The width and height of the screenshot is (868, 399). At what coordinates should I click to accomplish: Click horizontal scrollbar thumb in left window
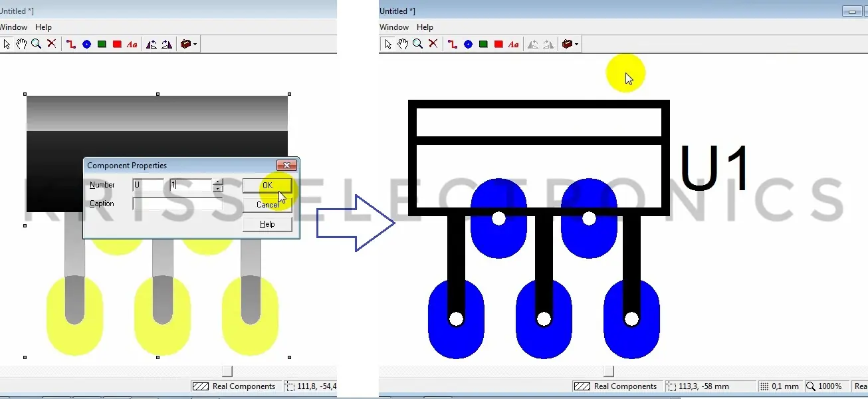[227, 371]
